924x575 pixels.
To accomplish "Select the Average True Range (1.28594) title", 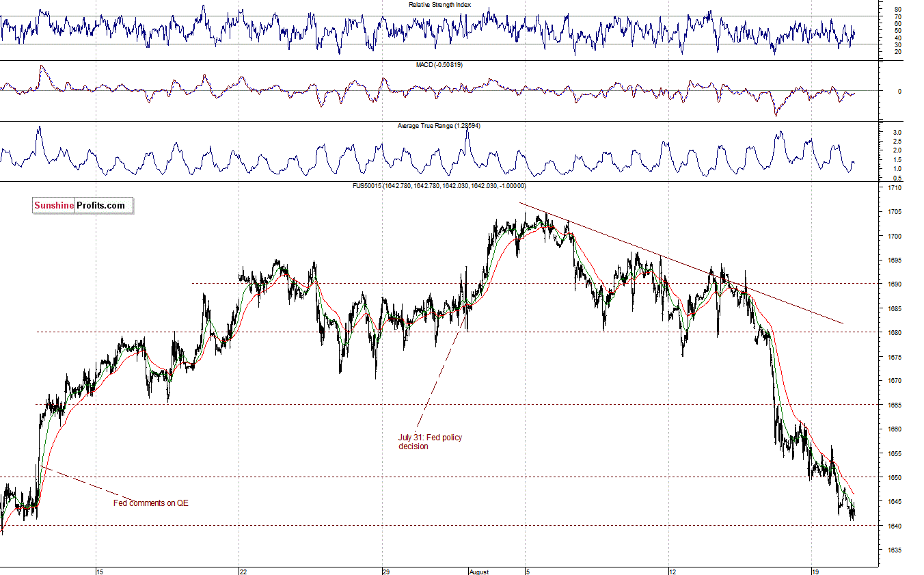I will point(440,126).
